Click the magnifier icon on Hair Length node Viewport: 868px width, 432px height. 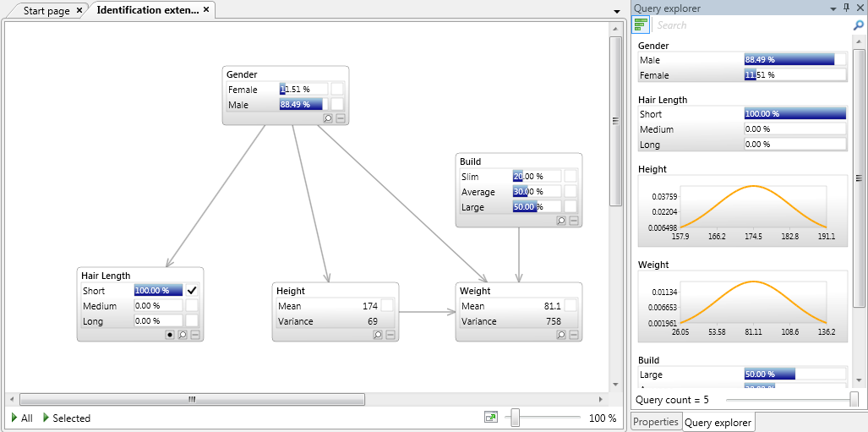182,335
